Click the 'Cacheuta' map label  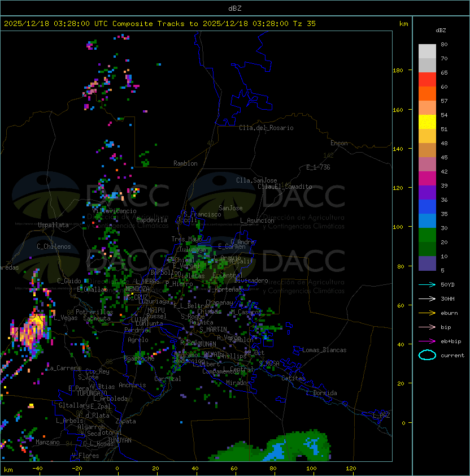click(x=97, y=318)
